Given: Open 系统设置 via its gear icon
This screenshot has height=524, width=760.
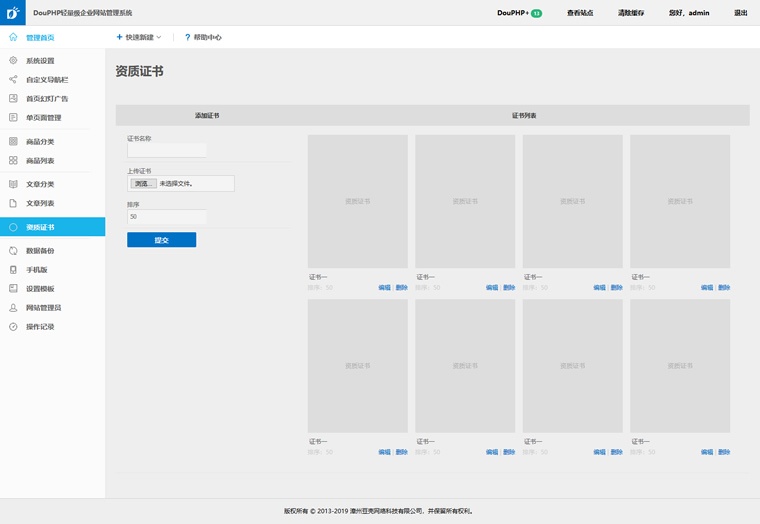Looking at the screenshot, I should (13, 61).
